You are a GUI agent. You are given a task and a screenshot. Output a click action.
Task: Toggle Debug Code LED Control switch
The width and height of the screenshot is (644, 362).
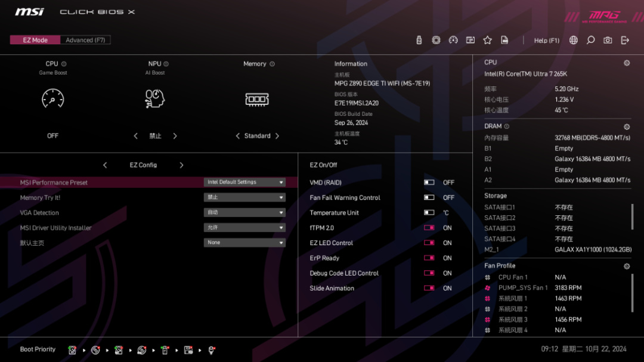429,273
